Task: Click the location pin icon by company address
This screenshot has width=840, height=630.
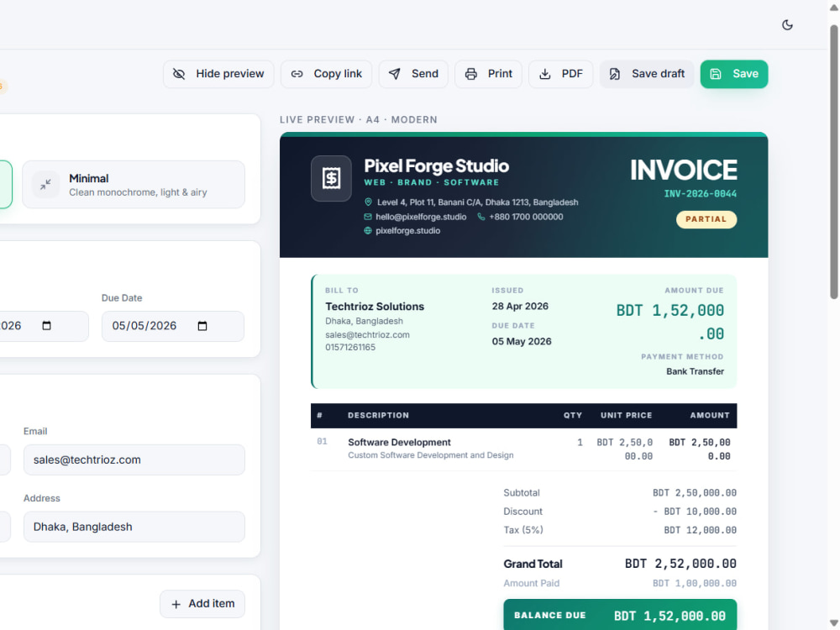Action: coord(368,202)
